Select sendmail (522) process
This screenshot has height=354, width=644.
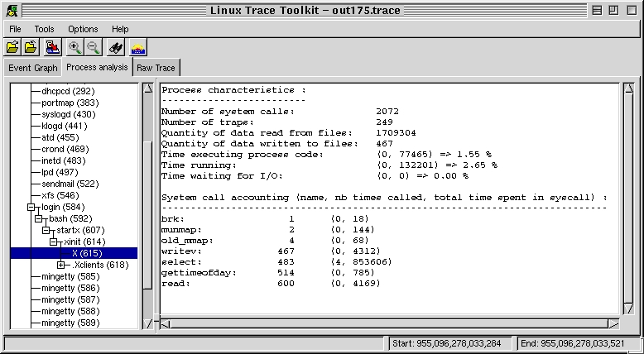tap(70, 184)
